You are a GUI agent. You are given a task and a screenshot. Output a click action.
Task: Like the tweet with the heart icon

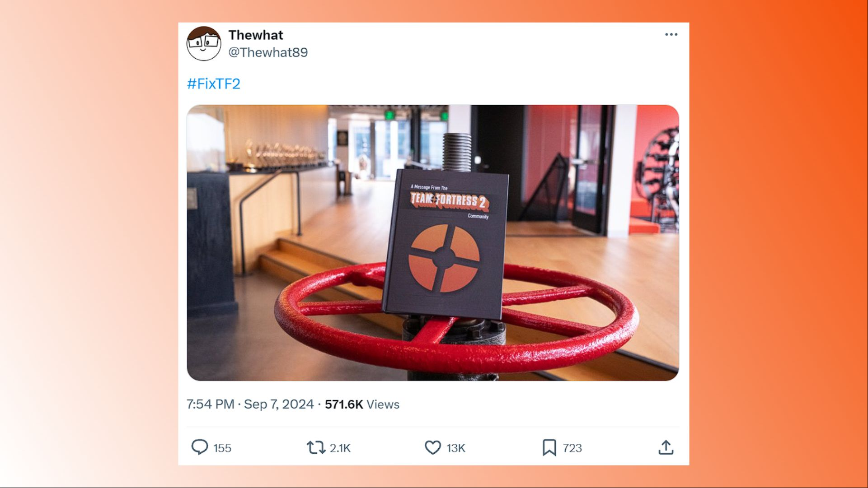click(x=432, y=447)
